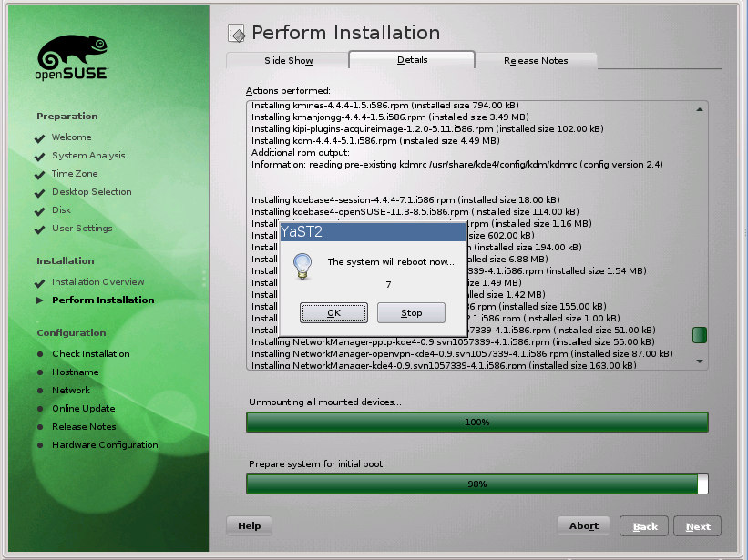The image size is (748, 560).
Task: Click the arrow marker beside Perform Installation
Action: [40, 300]
